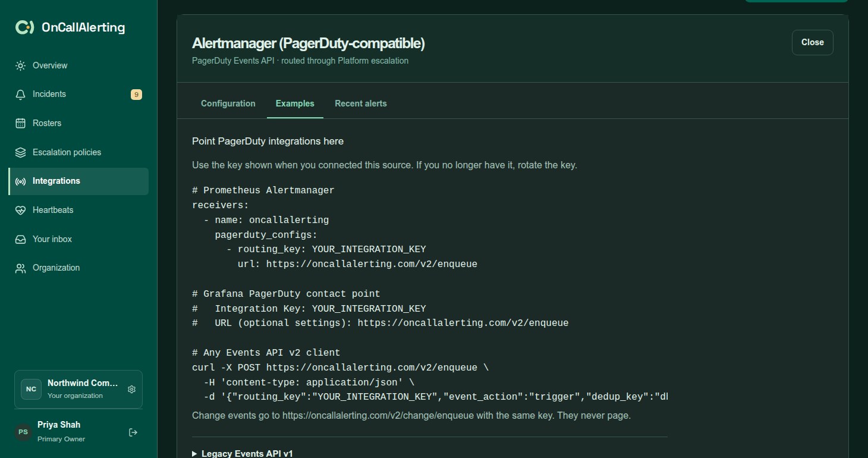Click '# URL (optional settings)' comment line
This screenshot has height=458, width=868.
tap(380, 323)
